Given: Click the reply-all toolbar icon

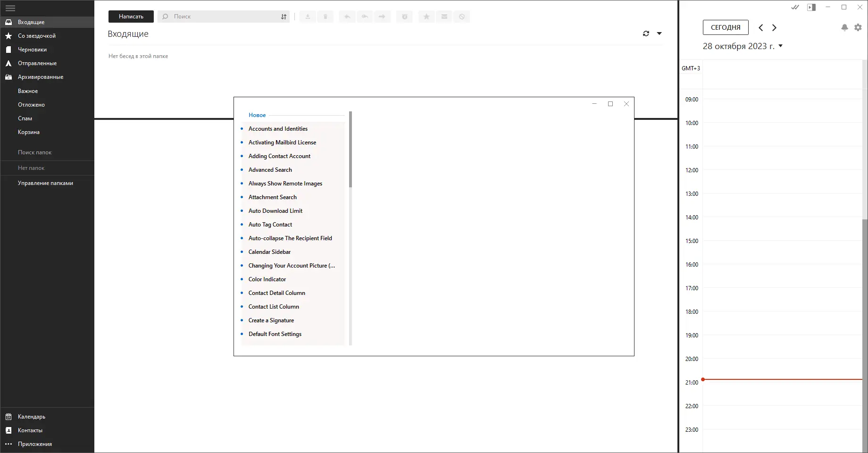Looking at the screenshot, I should (x=365, y=17).
